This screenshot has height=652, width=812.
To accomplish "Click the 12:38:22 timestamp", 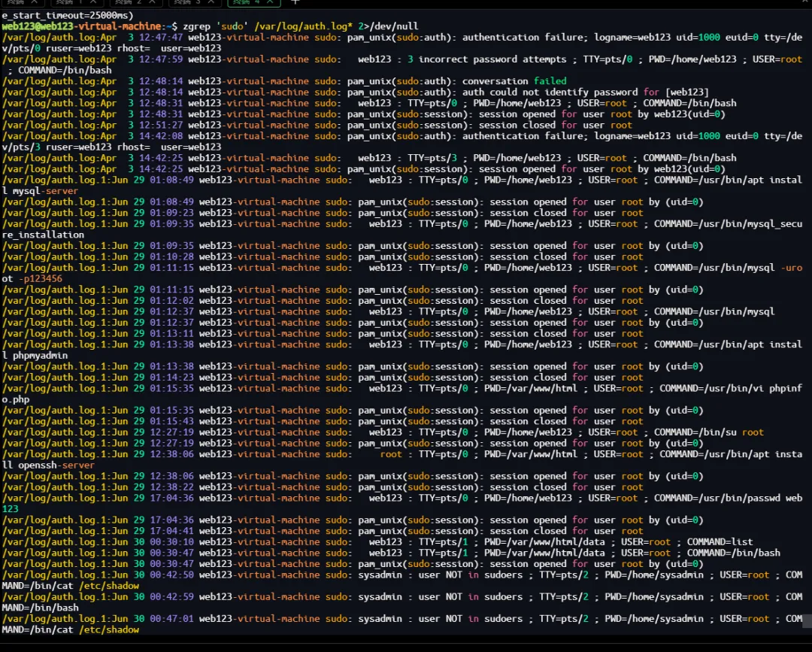I will pyautogui.click(x=171, y=487).
